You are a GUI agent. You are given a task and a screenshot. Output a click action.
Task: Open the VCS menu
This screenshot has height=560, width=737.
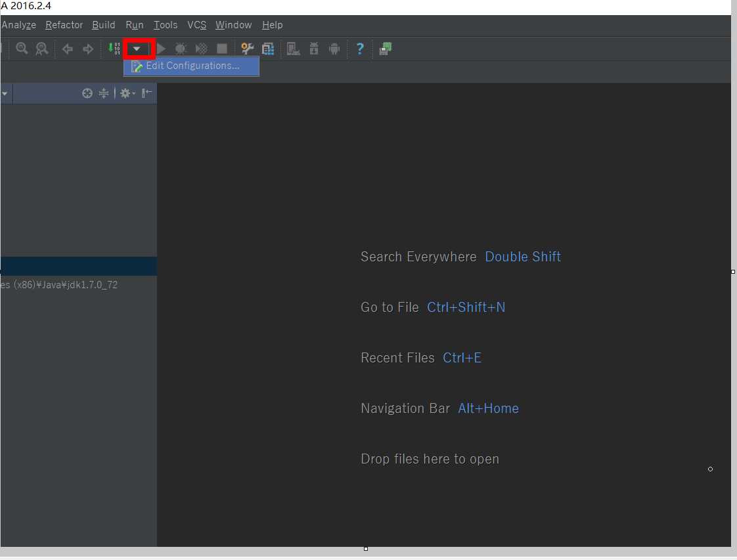tap(197, 25)
